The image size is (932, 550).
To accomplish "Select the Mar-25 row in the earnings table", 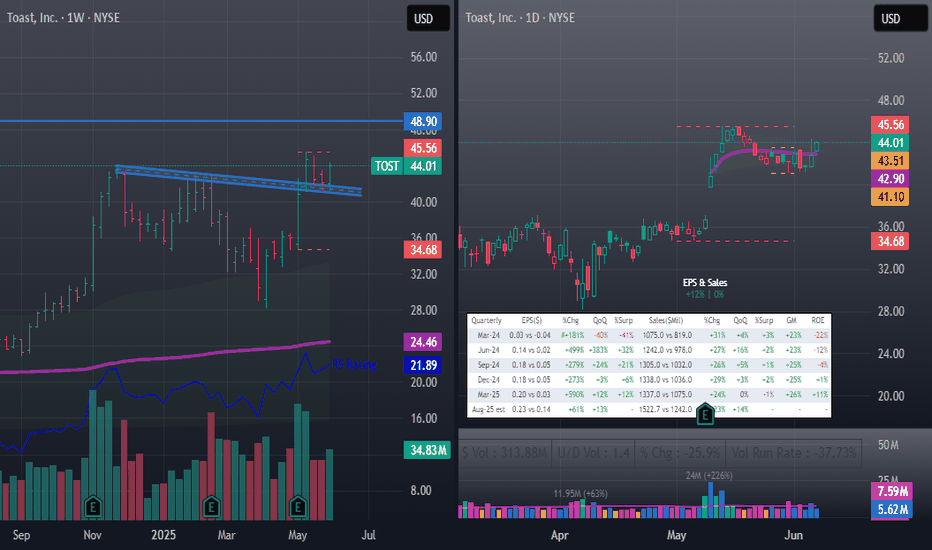I will click(649, 395).
